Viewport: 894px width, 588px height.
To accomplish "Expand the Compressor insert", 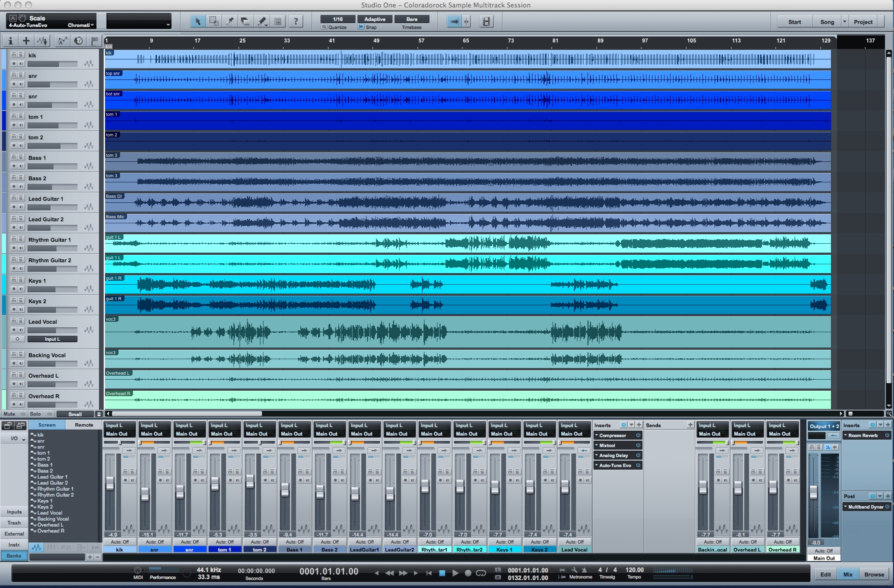I will pos(595,435).
